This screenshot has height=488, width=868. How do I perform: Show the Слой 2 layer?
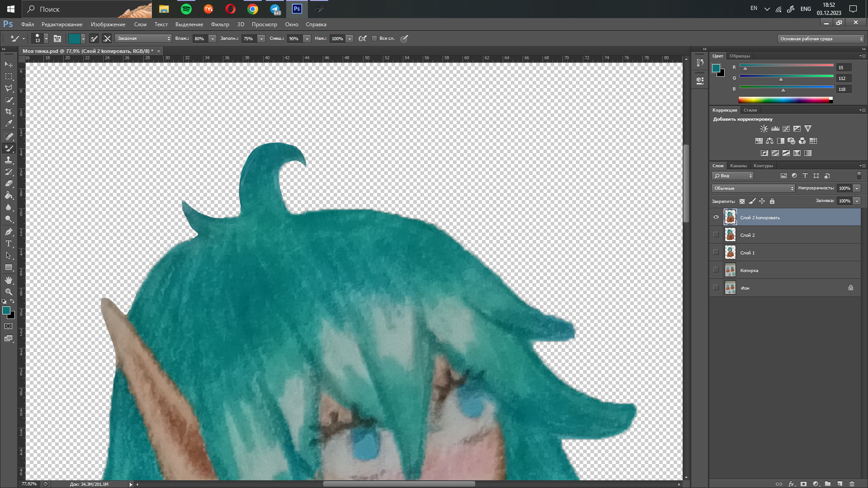pos(716,235)
